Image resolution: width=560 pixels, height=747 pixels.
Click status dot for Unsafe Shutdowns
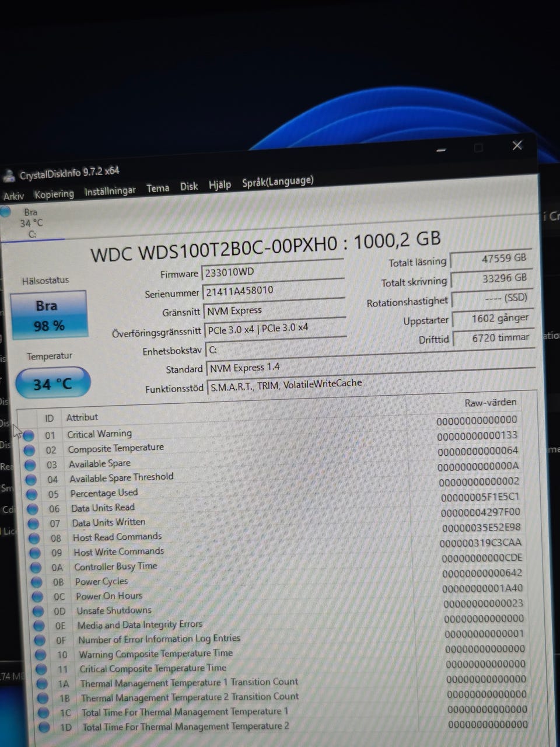[38, 611]
